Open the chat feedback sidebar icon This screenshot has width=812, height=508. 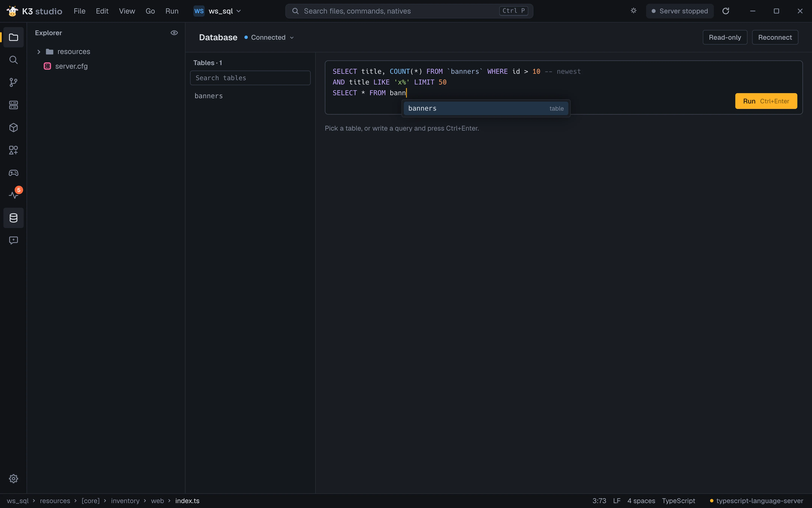click(x=13, y=240)
